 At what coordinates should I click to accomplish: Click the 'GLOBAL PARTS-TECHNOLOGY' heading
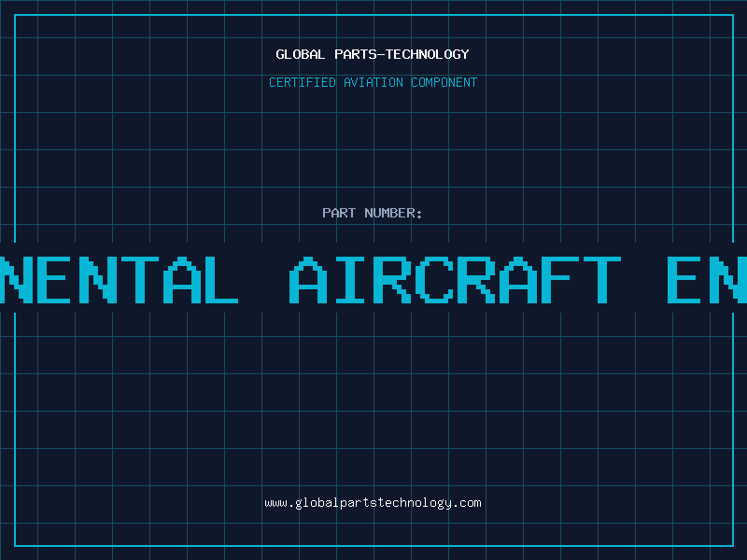pos(373,54)
